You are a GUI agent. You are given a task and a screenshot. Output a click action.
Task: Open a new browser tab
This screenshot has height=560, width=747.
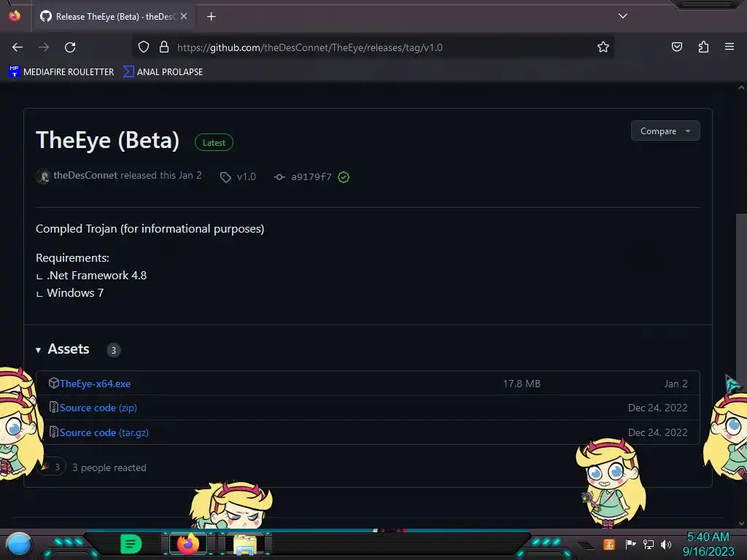pos(212,17)
